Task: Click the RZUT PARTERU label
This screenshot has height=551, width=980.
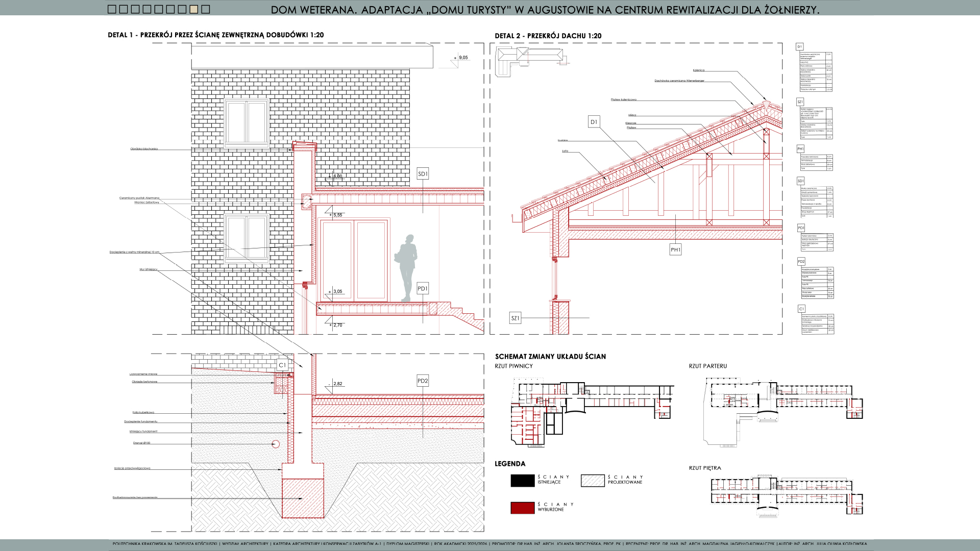Action: [707, 366]
